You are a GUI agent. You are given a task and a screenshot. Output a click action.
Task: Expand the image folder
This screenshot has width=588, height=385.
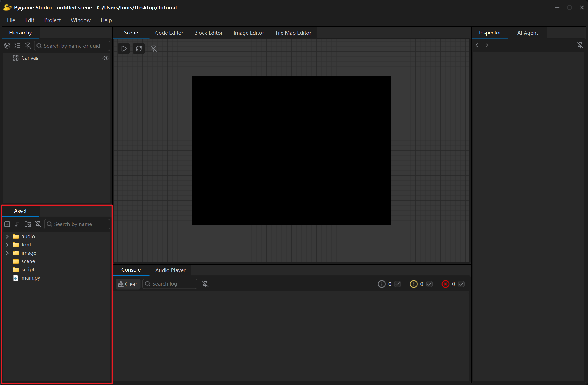(x=7, y=253)
